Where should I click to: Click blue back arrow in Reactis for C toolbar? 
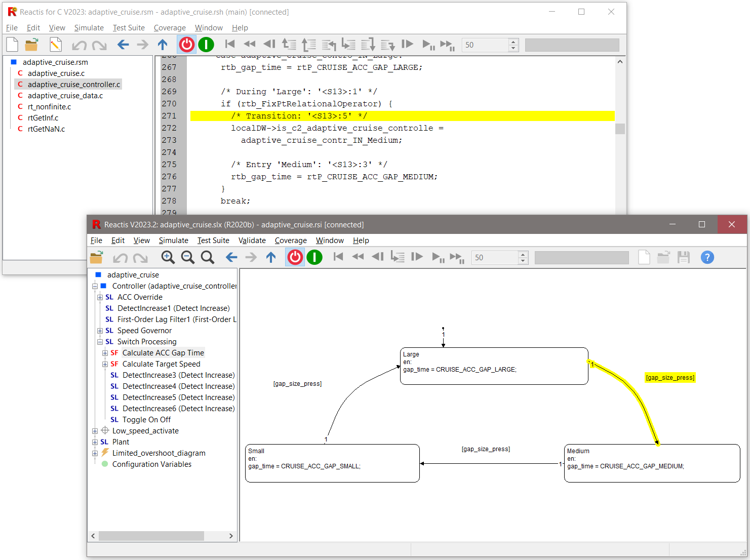(x=123, y=45)
